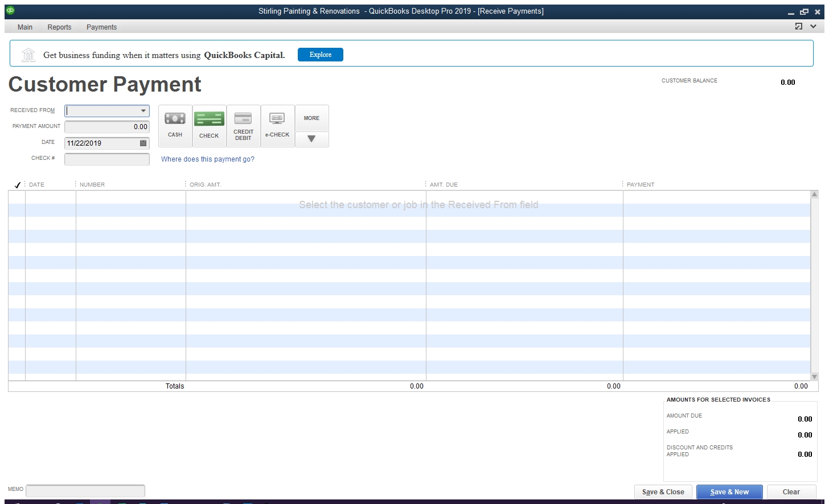829x504 pixels.
Task: Click the checkmark column header in the invoice table
Action: (x=17, y=184)
